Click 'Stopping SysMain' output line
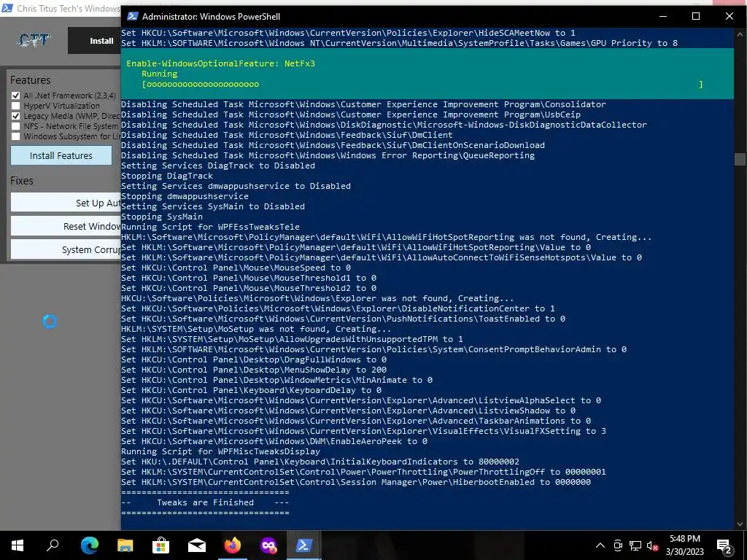This screenshot has width=747, height=560. tap(161, 217)
